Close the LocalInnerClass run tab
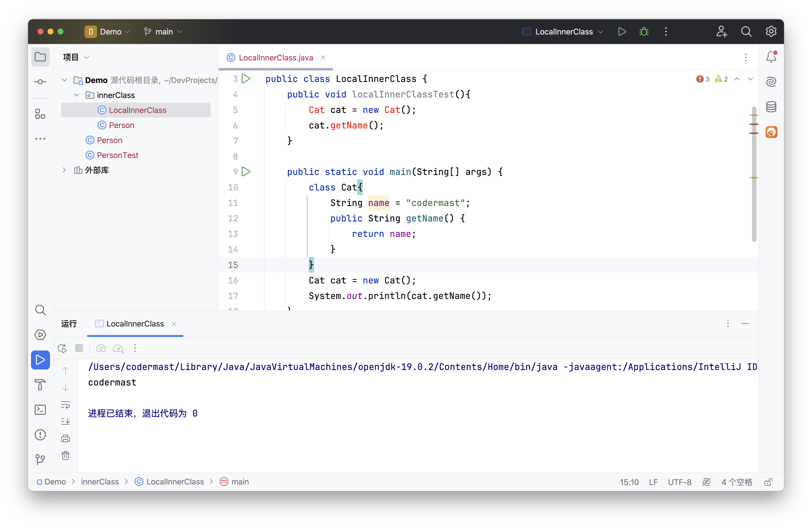 tap(174, 324)
